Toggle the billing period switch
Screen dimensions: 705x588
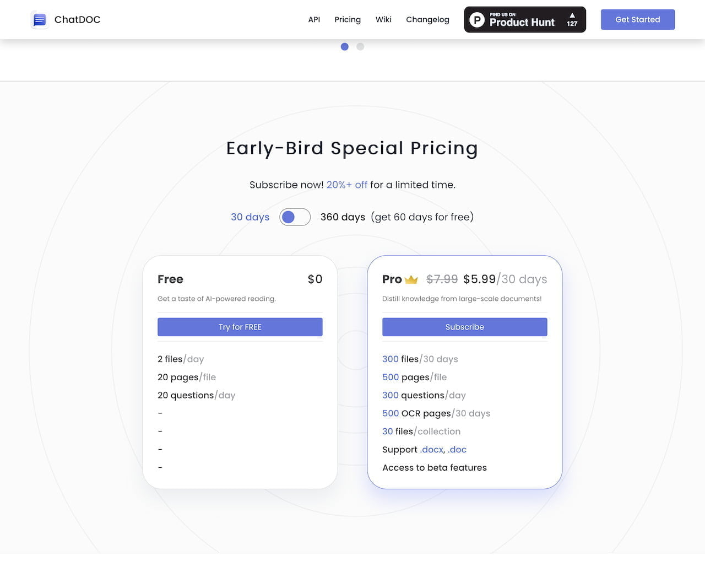(x=295, y=217)
